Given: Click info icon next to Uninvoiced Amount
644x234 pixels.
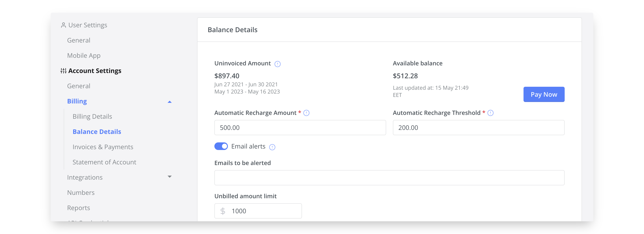Looking at the screenshot, I should (277, 64).
